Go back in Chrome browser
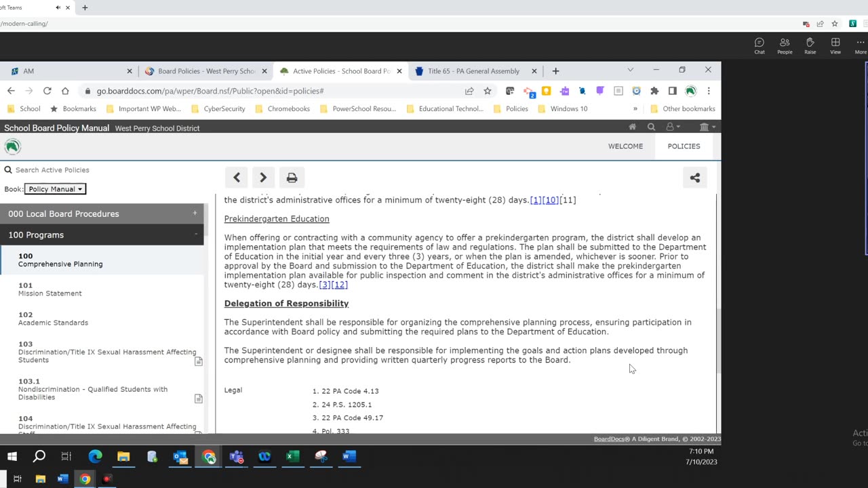 11,91
